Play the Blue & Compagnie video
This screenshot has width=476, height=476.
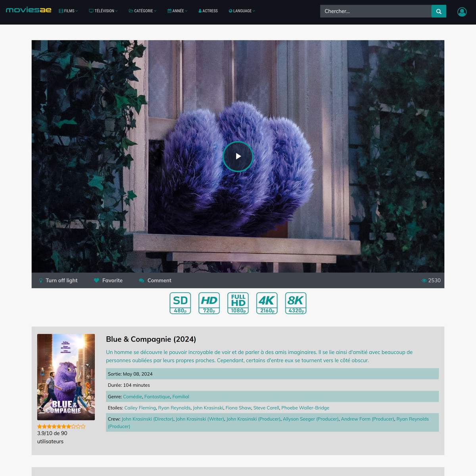(x=238, y=156)
